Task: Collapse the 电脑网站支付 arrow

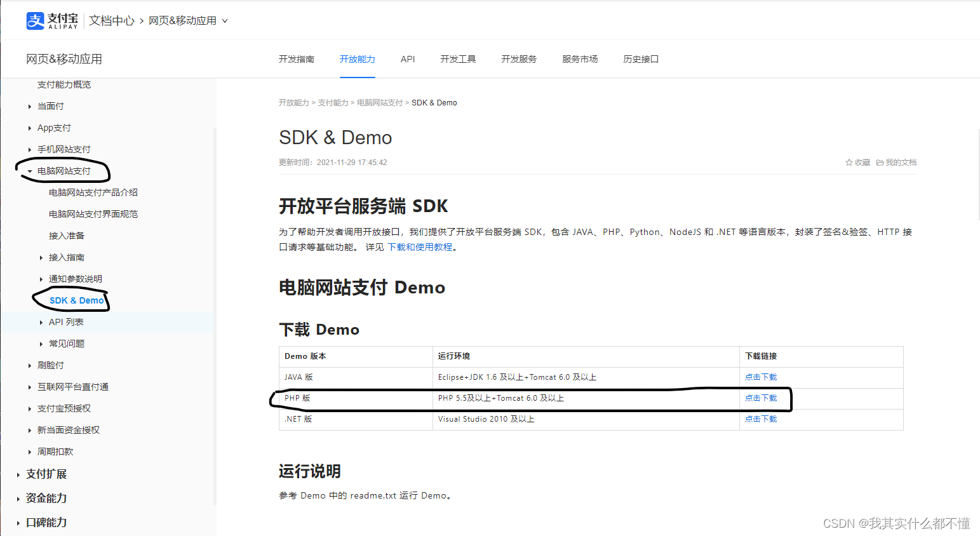Action: click(x=30, y=171)
